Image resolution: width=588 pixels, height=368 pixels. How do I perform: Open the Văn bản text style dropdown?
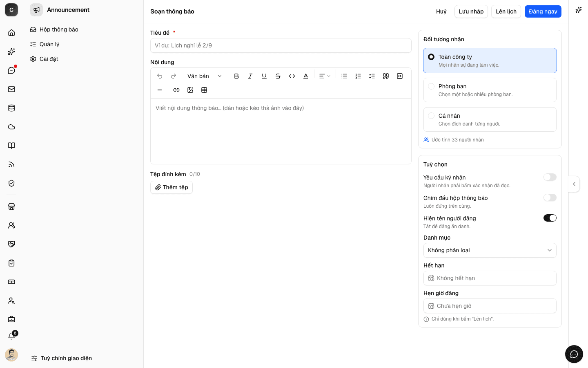click(x=204, y=76)
